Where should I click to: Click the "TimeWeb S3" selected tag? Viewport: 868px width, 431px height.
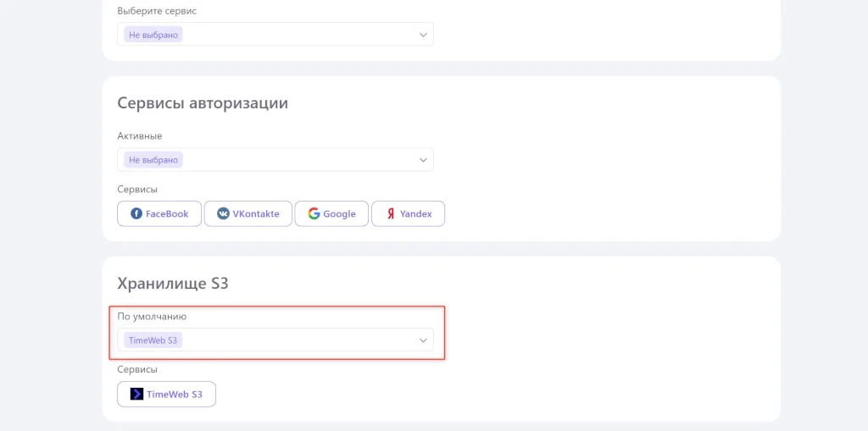click(x=153, y=340)
